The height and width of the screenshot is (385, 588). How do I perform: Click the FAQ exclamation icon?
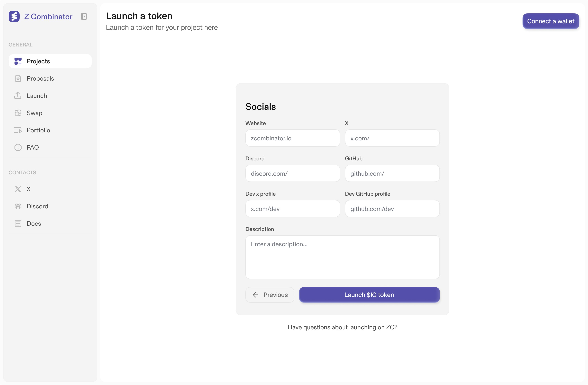point(18,148)
